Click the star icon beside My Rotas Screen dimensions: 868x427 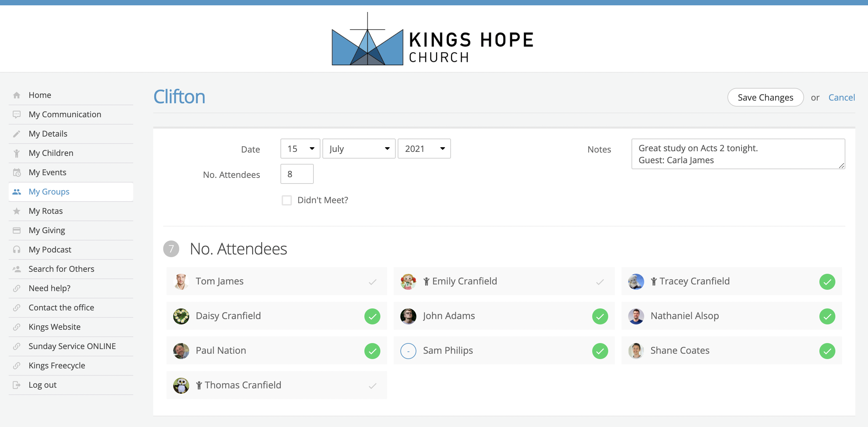(x=17, y=211)
